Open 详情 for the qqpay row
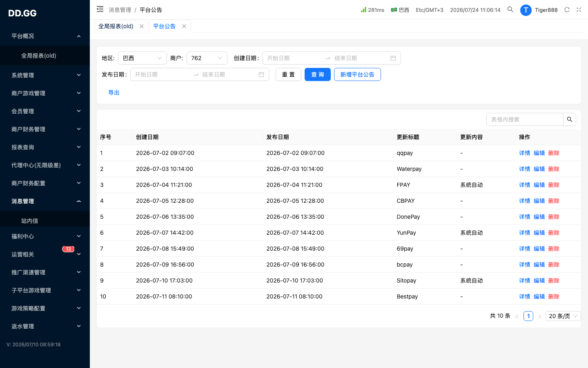Image resolution: width=588 pixels, height=368 pixels. point(525,153)
